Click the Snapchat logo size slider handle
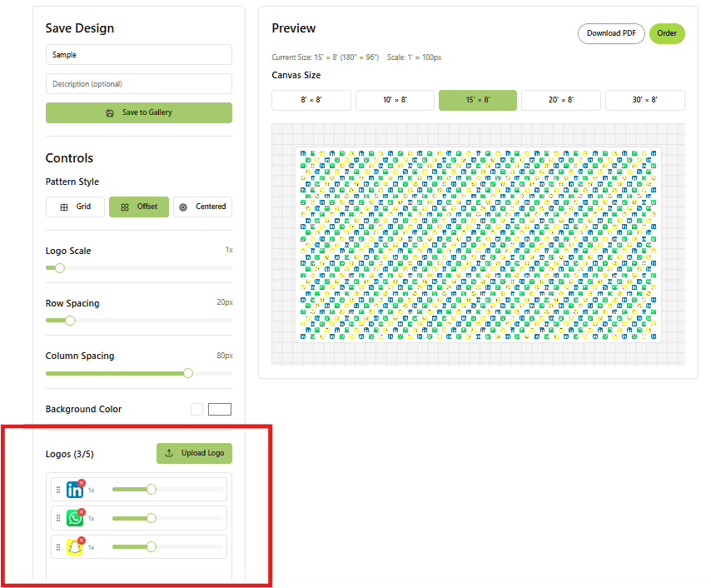Screen dimensions: 711x588 (152, 546)
